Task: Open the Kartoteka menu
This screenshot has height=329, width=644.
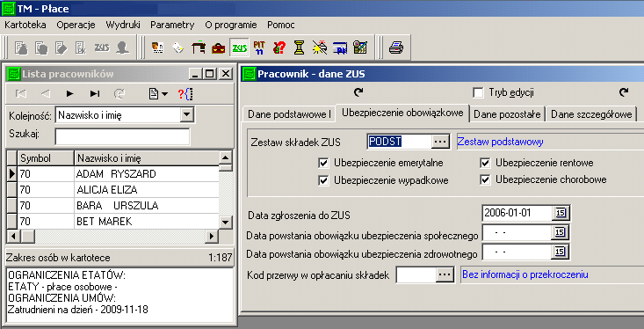Action: click(25, 25)
